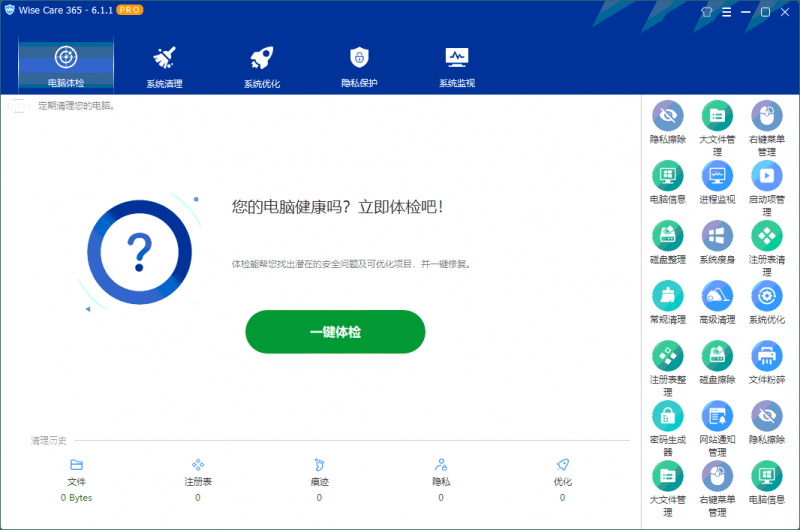Click the 定期清理您的电脑 tip text
Screen dimensions: 800x530
point(77,106)
